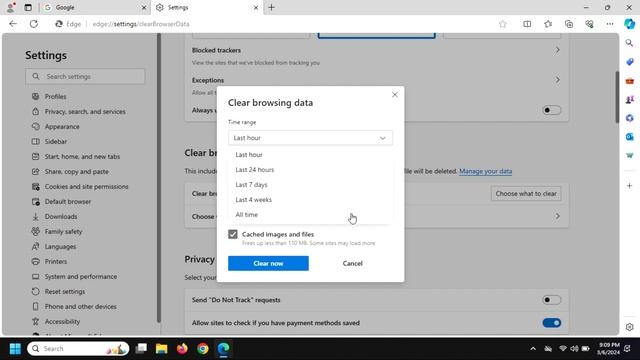Viewport: 640px width, 360px height.
Task: Open sidebar Tools briefcase icon
Action: 629,80
